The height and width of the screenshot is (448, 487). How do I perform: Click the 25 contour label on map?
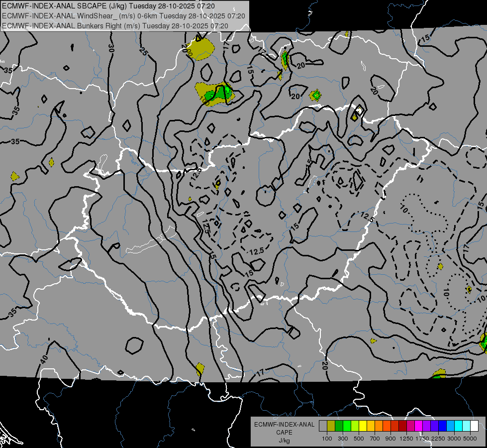point(143,52)
